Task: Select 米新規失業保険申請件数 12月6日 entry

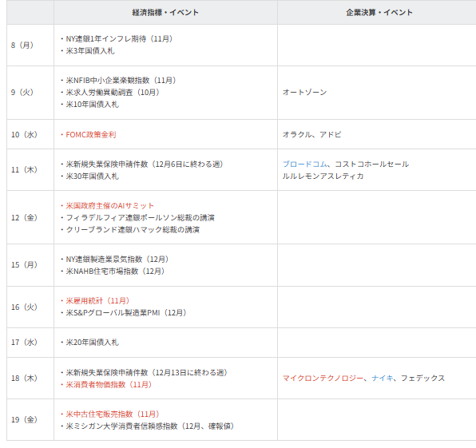Action: 145,165
